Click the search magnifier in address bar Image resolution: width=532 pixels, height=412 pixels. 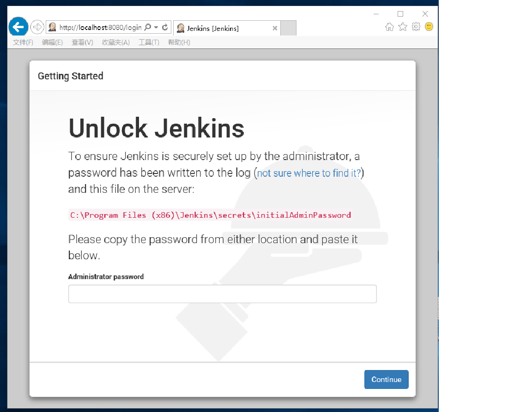[x=148, y=27]
